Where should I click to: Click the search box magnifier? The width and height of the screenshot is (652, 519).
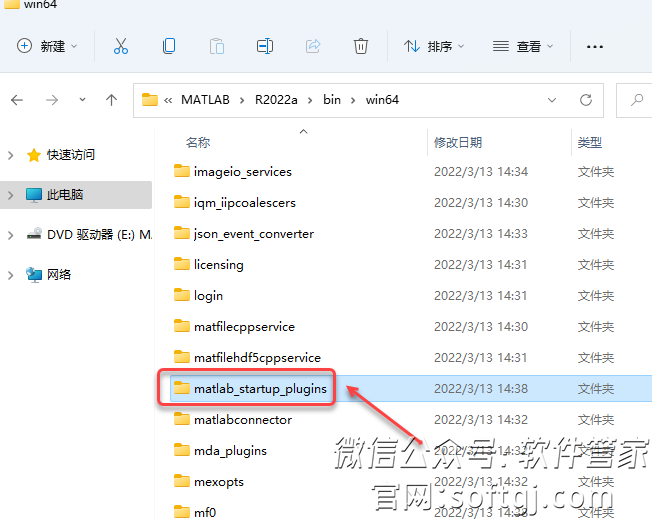[x=636, y=100]
